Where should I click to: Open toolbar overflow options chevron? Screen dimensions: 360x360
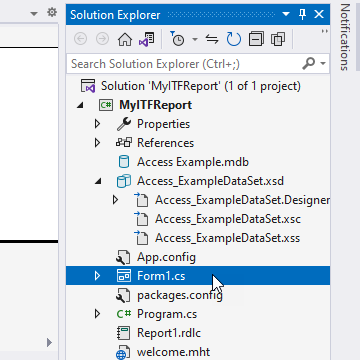(x=324, y=31)
